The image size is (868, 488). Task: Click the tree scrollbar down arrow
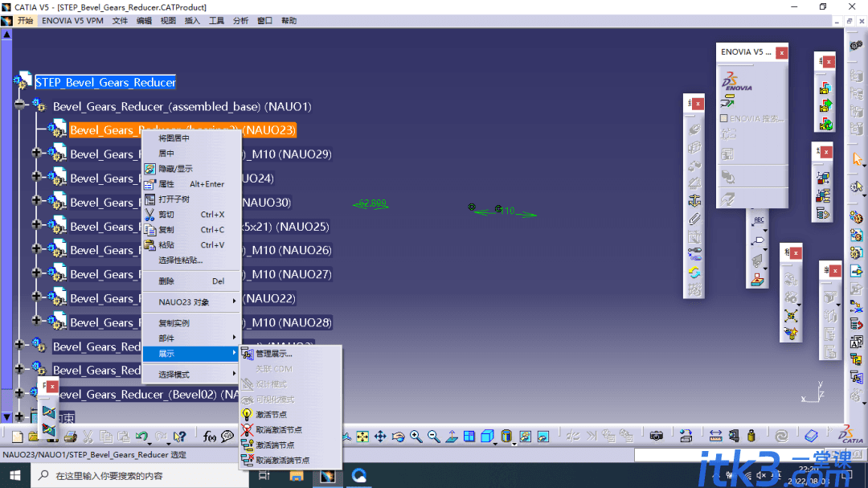point(6,416)
